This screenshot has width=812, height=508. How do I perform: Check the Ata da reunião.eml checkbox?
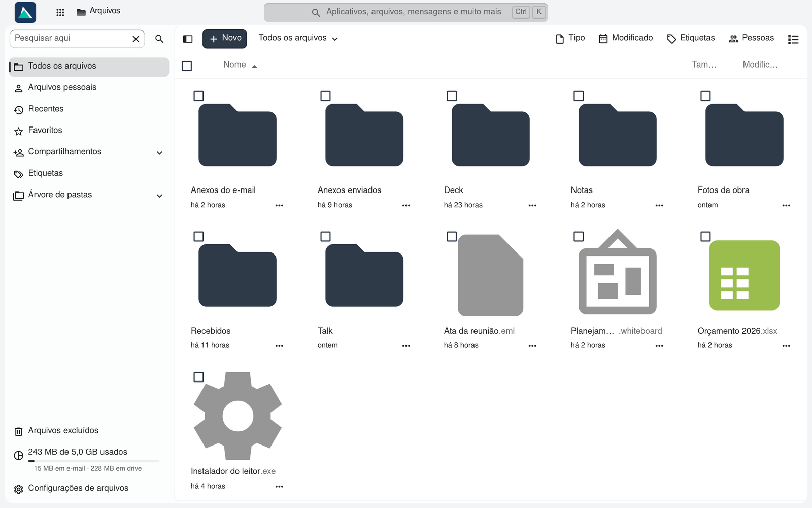452,237
